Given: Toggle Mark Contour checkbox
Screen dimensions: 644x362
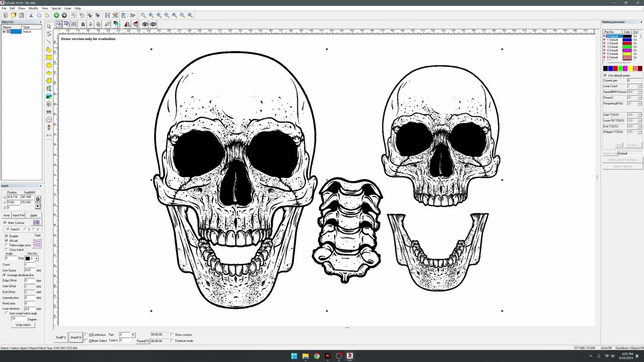Looking at the screenshot, I should click(5, 223).
